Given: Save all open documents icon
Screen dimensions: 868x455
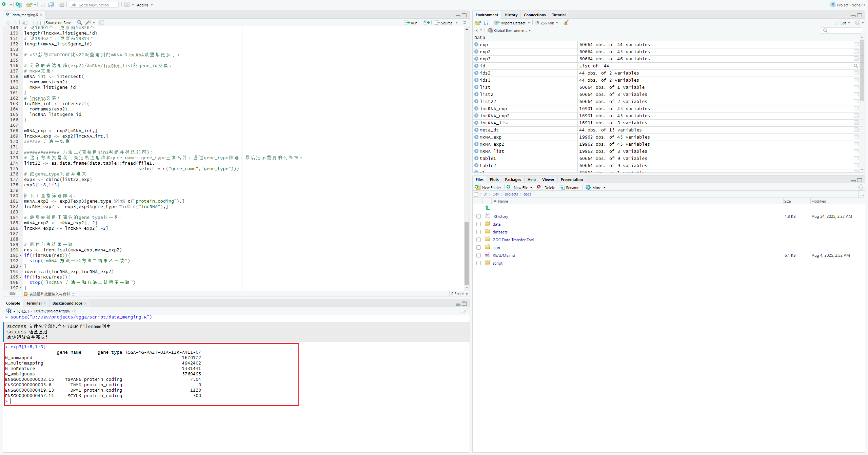Looking at the screenshot, I should point(51,5).
